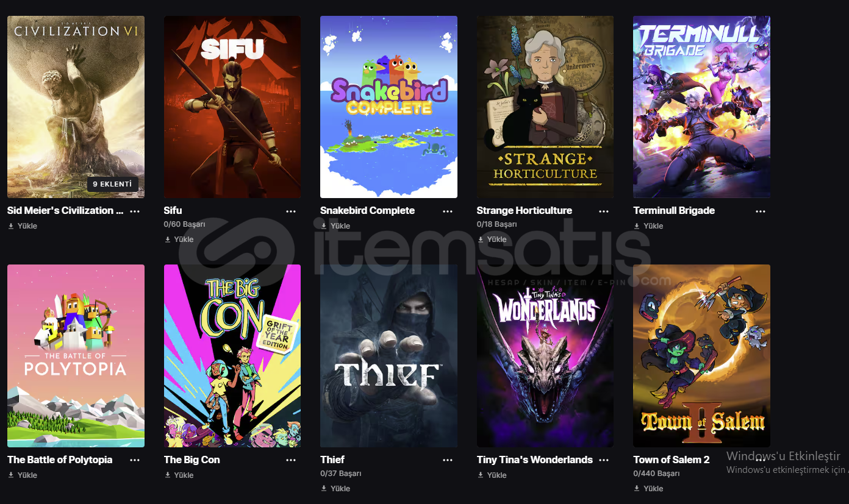This screenshot has height=504, width=849.
Task: Open the Strange Horticulture cover image
Action: [545, 107]
